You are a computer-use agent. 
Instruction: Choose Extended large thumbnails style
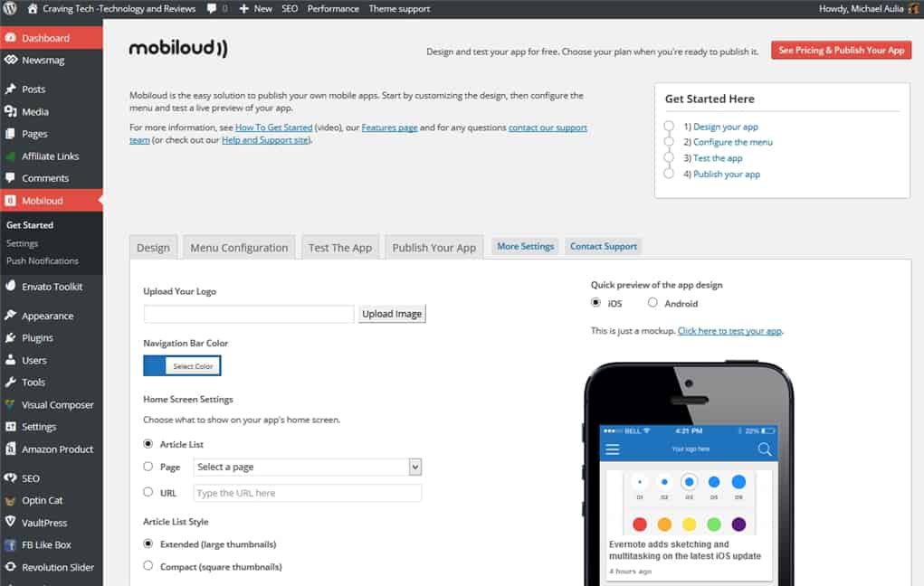click(148, 543)
